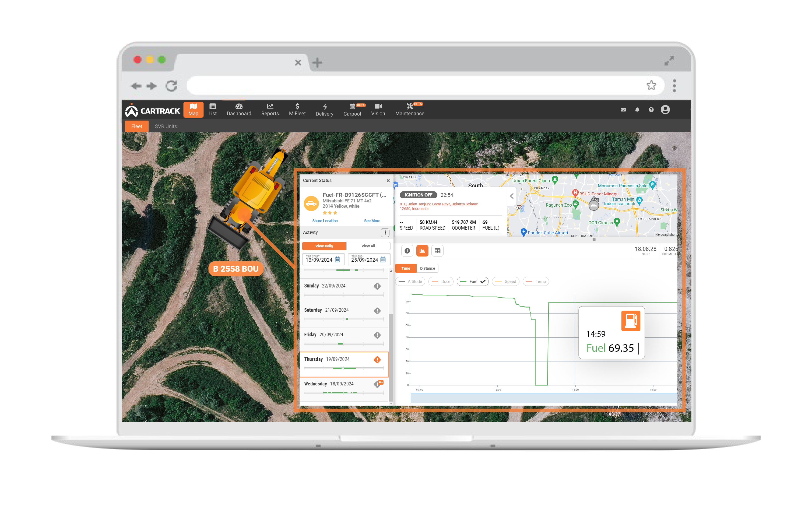Image resolution: width=812 pixels, height=520 pixels.
Task: Open the messages envelope icon
Action: [x=623, y=109]
